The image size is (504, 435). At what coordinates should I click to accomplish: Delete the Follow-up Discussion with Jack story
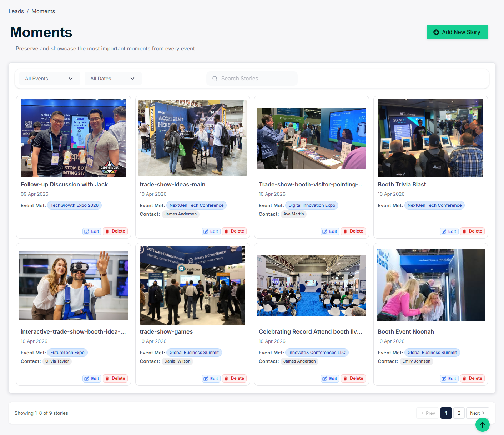[115, 231]
